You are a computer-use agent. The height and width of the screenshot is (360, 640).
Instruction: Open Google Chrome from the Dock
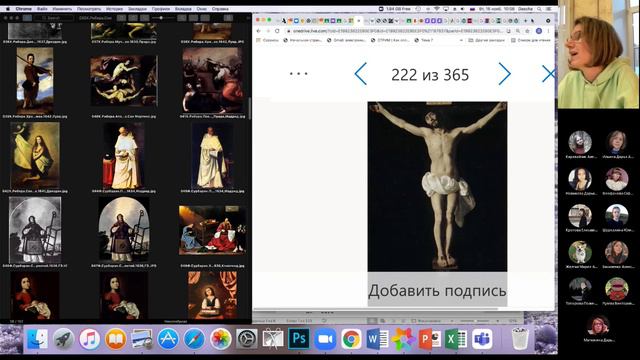coord(351,339)
